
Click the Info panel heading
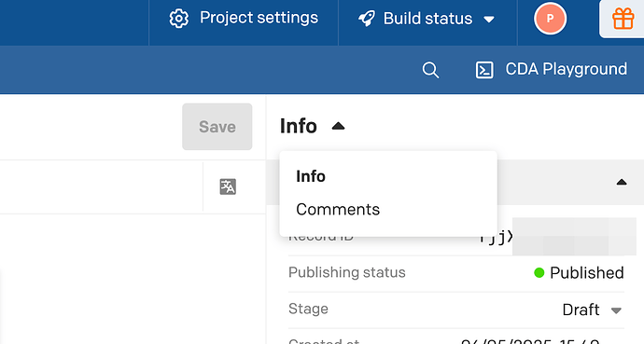tap(298, 126)
